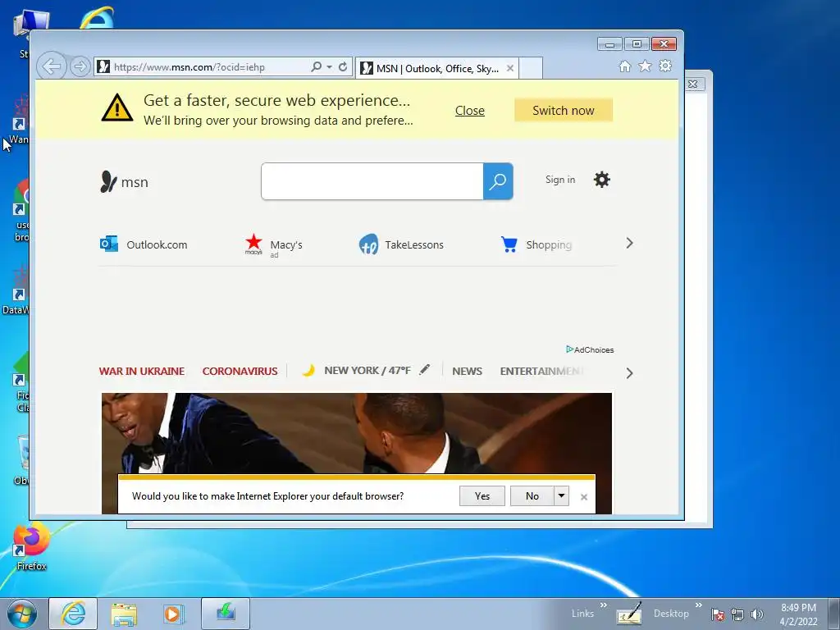The height and width of the screenshot is (630, 840).
Task: Go to Home page via house icon
Action: 624,66
